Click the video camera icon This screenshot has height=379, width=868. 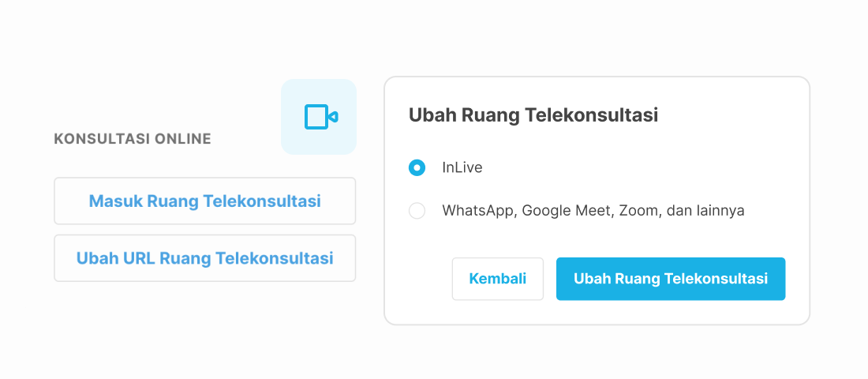tap(321, 117)
